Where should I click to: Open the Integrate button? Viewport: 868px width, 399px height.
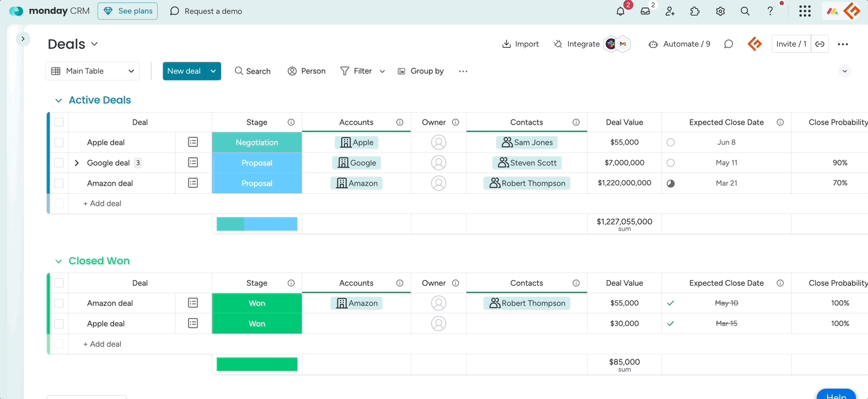[x=576, y=44]
